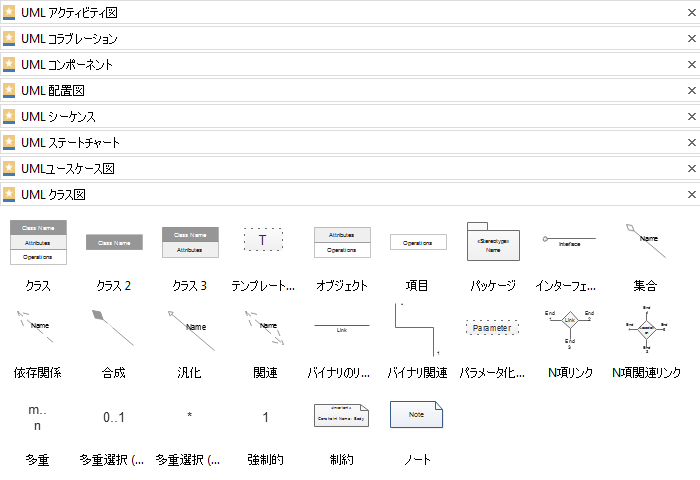Expand the UML アクティビティ図 library
The image size is (700, 480).
[350, 13]
